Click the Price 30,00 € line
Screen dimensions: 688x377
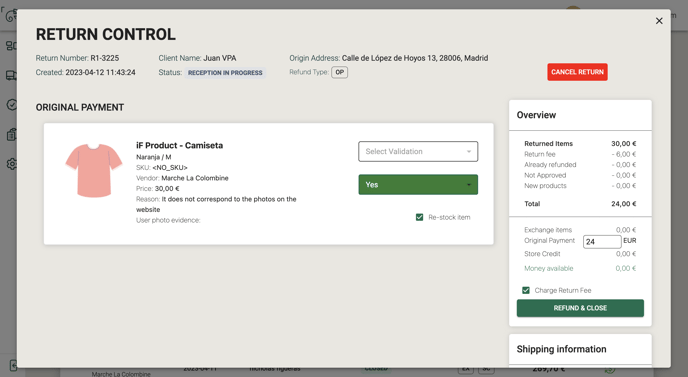(x=158, y=189)
